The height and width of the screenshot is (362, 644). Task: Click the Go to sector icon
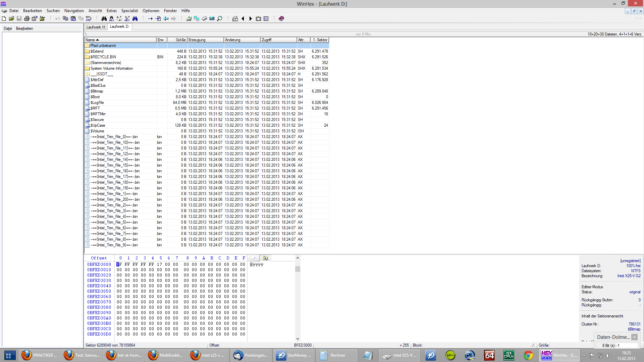(x=158, y=19)
